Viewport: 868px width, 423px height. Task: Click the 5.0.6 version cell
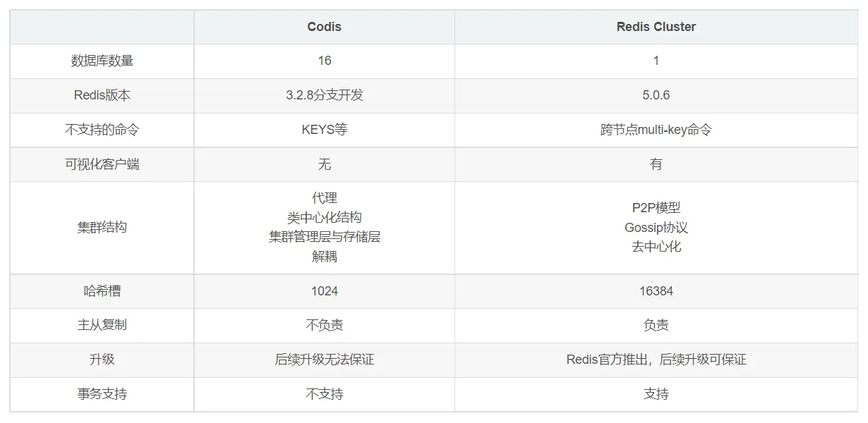point(656,95)
